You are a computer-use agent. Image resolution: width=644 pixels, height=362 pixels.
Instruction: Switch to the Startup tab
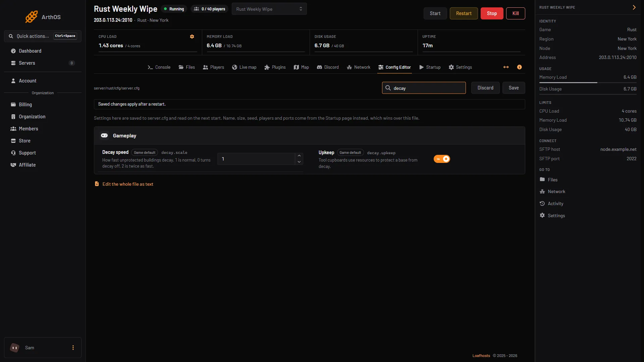click(x=430, y=67)
